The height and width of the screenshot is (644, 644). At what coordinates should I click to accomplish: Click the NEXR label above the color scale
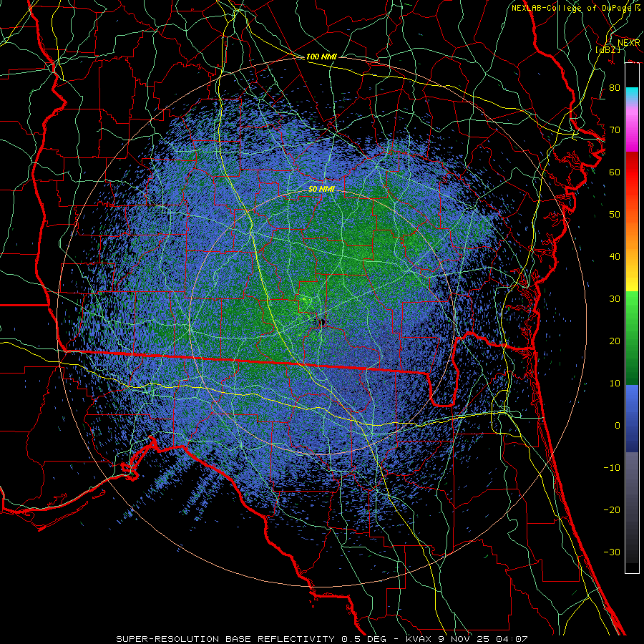629,43
